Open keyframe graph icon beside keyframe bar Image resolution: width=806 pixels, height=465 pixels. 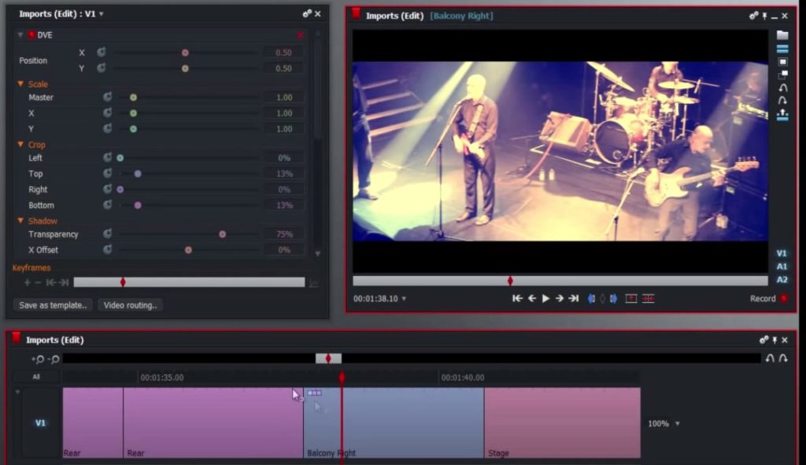314,283
